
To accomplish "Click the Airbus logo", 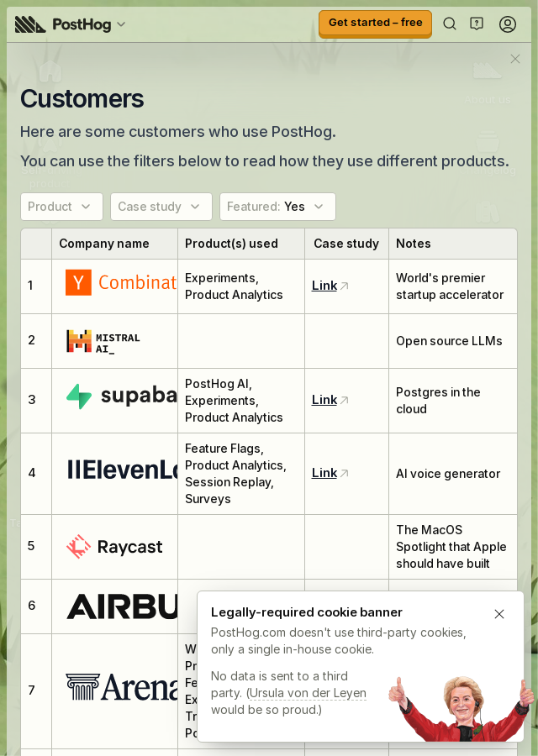I will pos(122,606).
